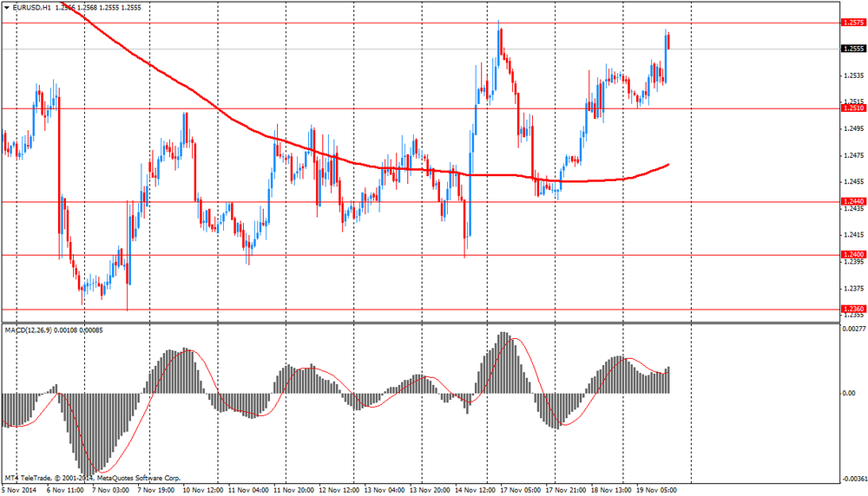Select the 1.2455 price axis value
The image size is (868, 496).
click(x=853, y=182)
